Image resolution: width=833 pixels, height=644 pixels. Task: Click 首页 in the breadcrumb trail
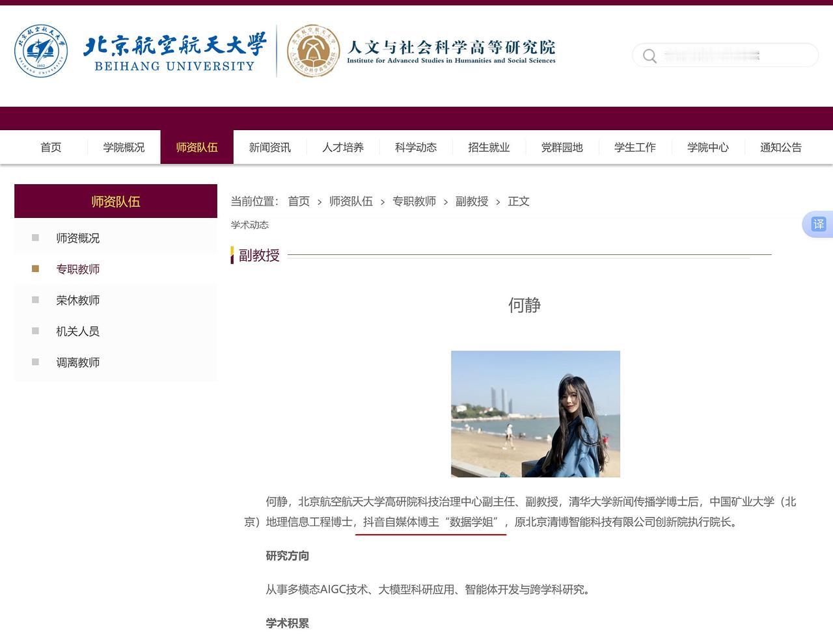pyautogui.click(x=299, y=202)
